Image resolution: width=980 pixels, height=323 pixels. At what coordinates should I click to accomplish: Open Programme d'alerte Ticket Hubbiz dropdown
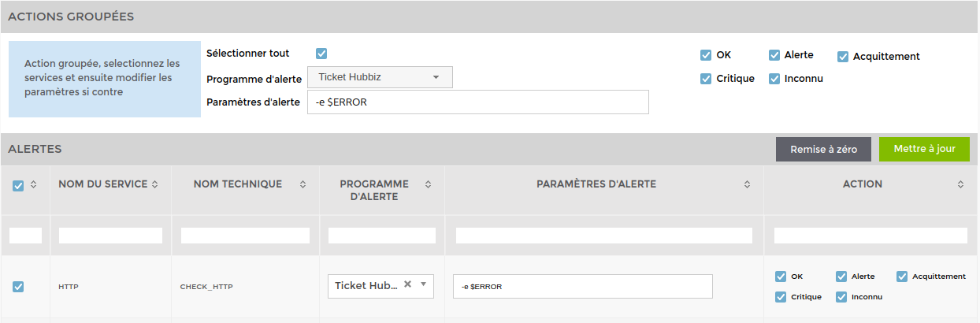380,77
